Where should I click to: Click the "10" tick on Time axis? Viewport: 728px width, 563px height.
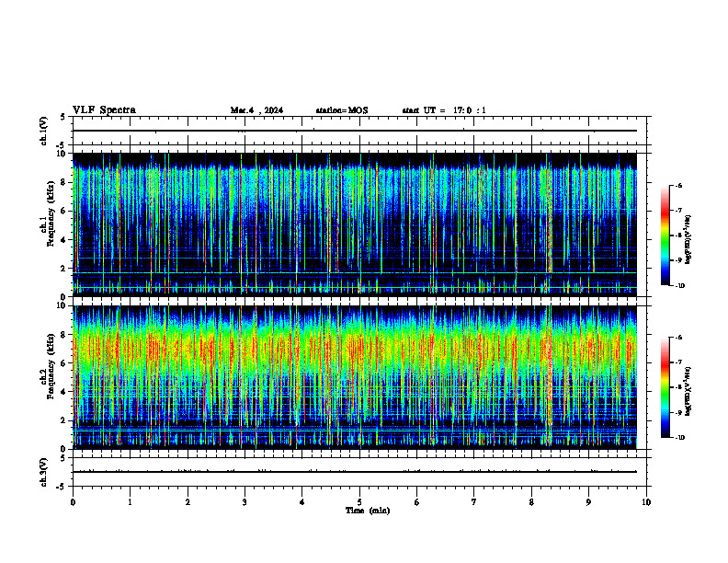tap(646, 502)
